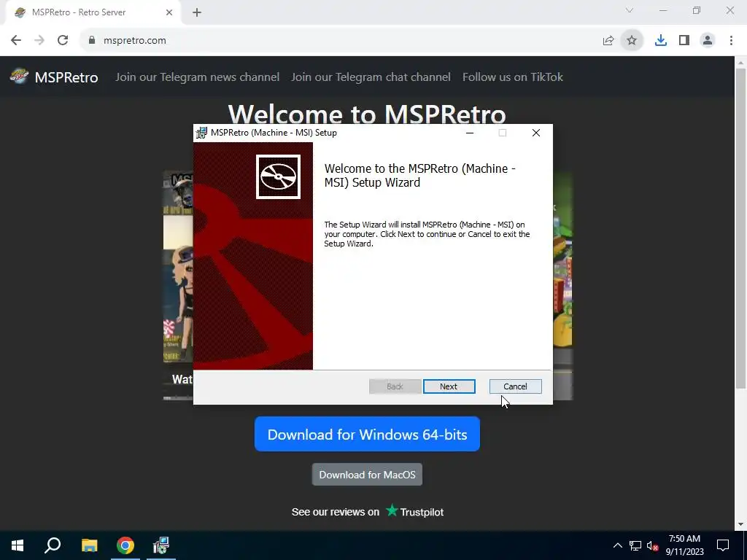The image size is (747, 560).
Task: Open File Explorer from taskbar
Action: [x=89, y=545]
